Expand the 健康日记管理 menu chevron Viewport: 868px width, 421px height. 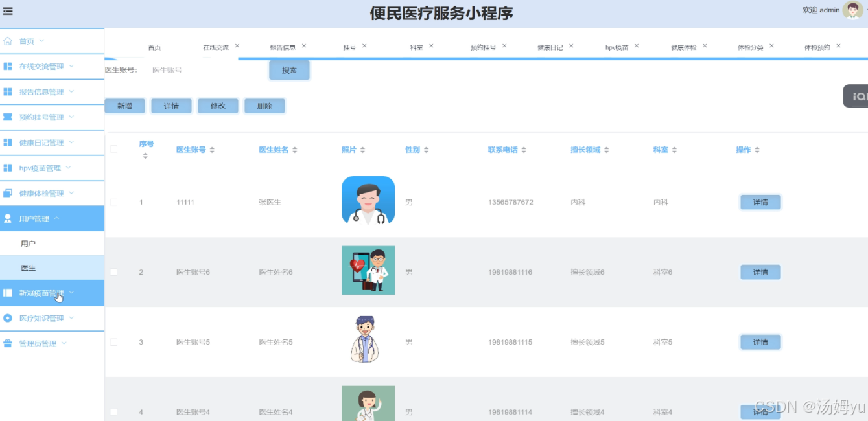(71, 142)
